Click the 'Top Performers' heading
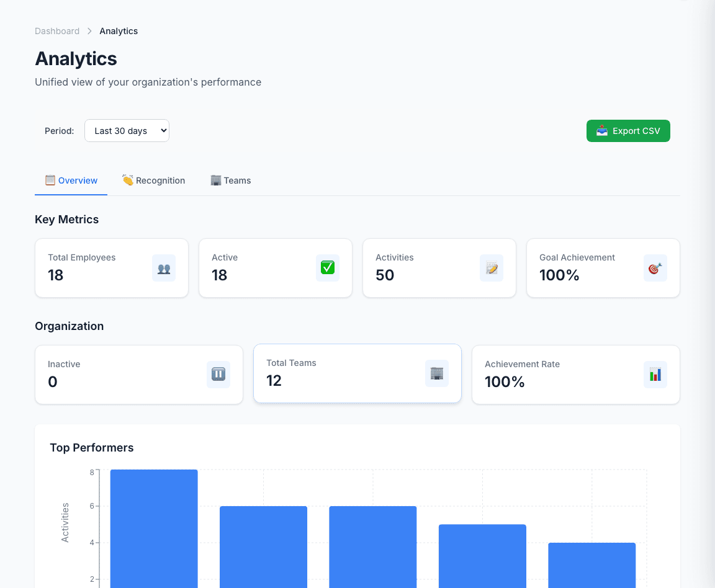Screen dimensions: 715x588 (92, 448)
